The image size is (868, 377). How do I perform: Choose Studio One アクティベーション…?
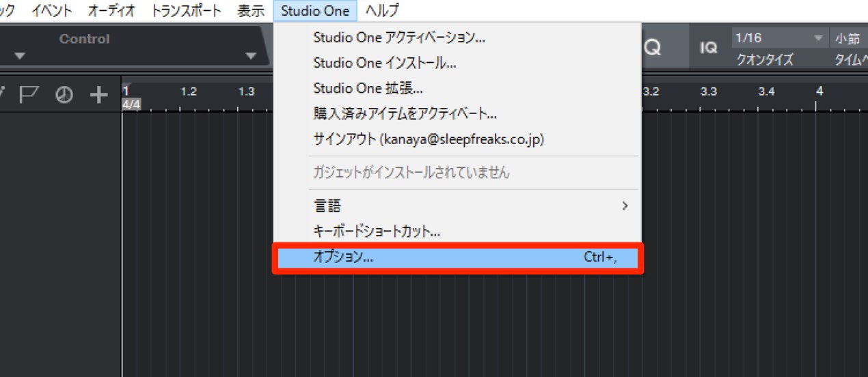click(457, 38)
